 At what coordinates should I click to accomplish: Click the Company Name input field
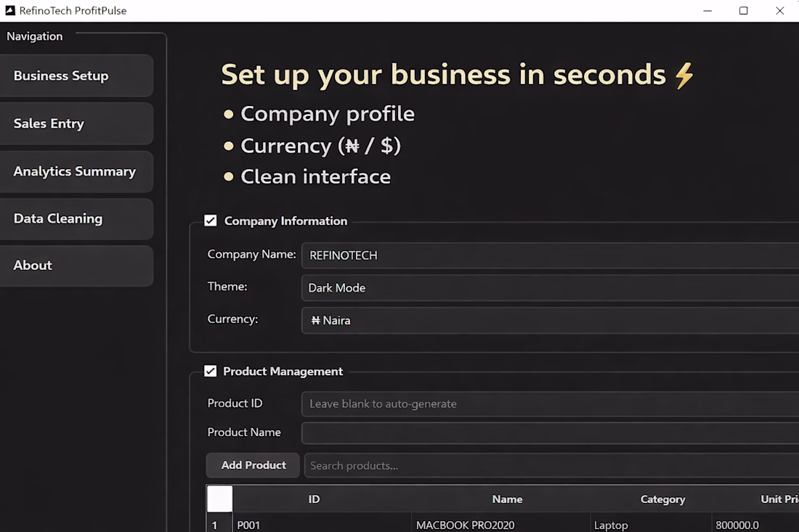click(x=551, y=255)
